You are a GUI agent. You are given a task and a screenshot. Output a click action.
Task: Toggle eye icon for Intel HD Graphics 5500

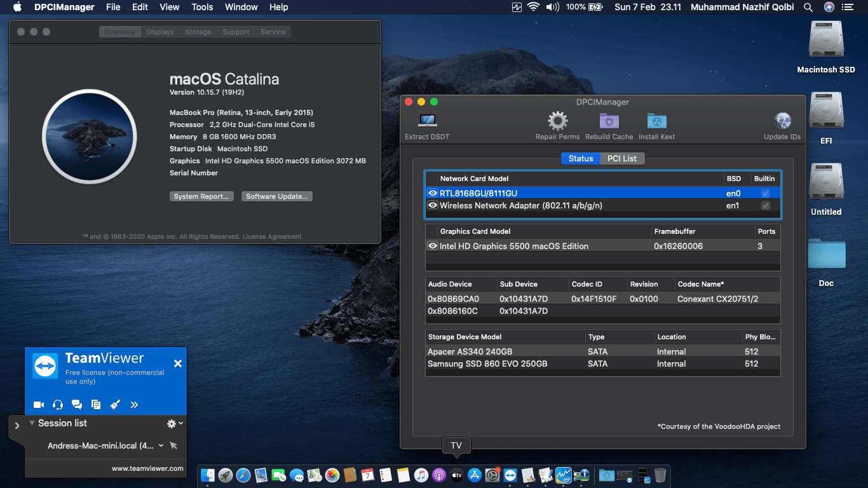(x=433, y=246)
